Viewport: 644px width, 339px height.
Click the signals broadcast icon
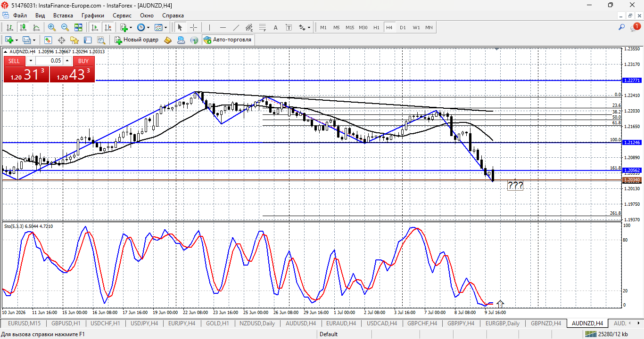tap(194, 40)
